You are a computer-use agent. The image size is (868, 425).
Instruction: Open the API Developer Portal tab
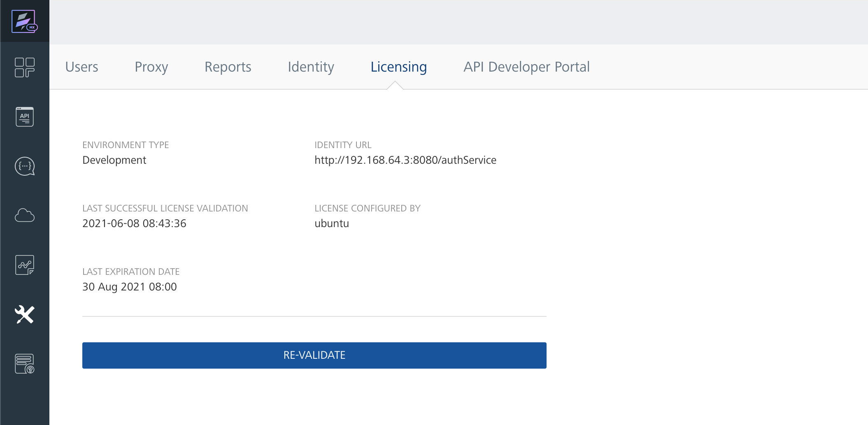point(527,67)
